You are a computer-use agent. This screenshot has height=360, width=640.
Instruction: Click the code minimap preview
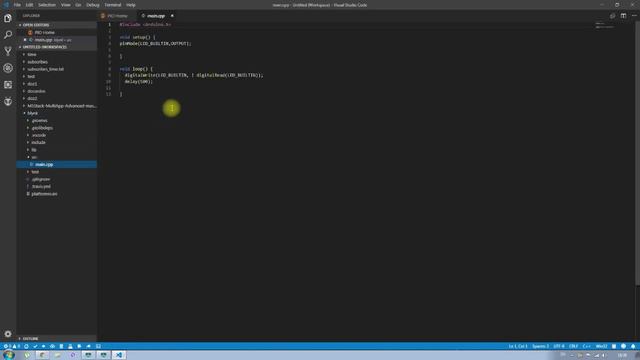pos(604,25)
